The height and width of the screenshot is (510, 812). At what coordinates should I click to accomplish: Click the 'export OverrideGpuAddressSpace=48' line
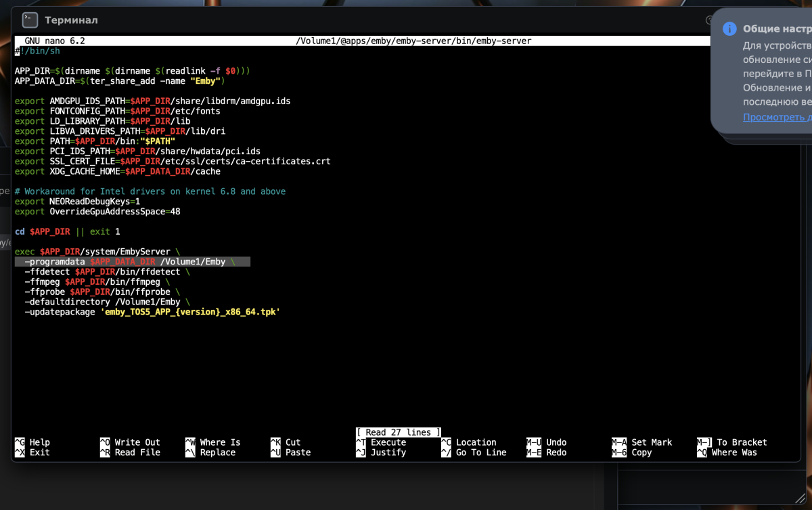click(x=97, y=212)
